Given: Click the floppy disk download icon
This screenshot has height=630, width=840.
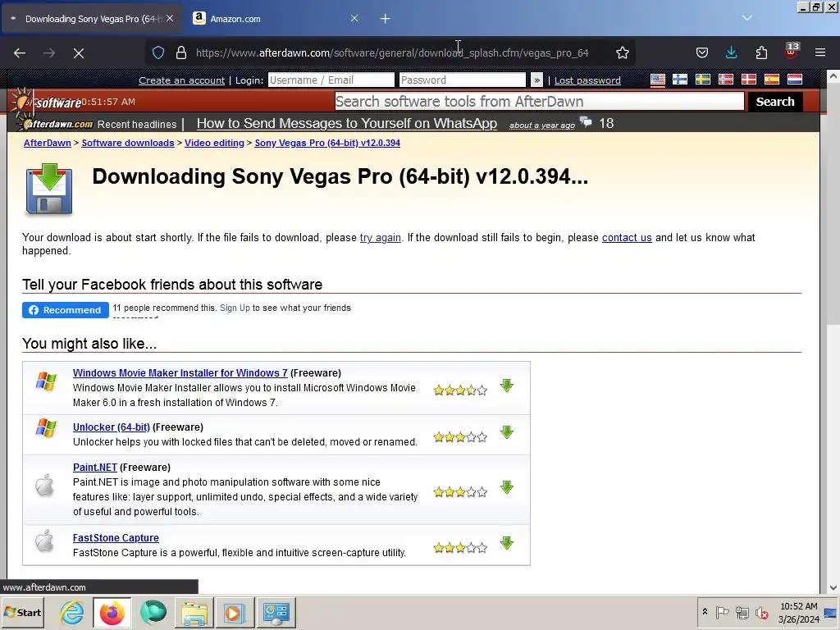Looking at the screenshot, I should 48,189.
